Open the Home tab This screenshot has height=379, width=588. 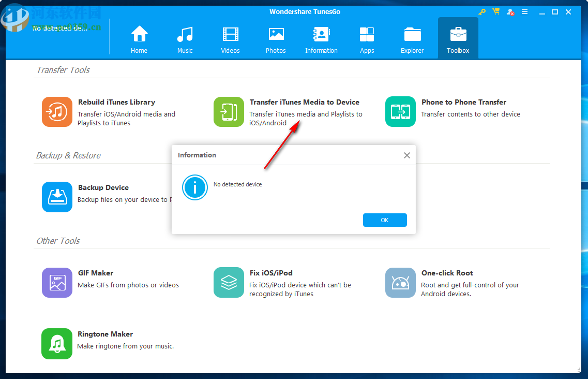point(139,39)
